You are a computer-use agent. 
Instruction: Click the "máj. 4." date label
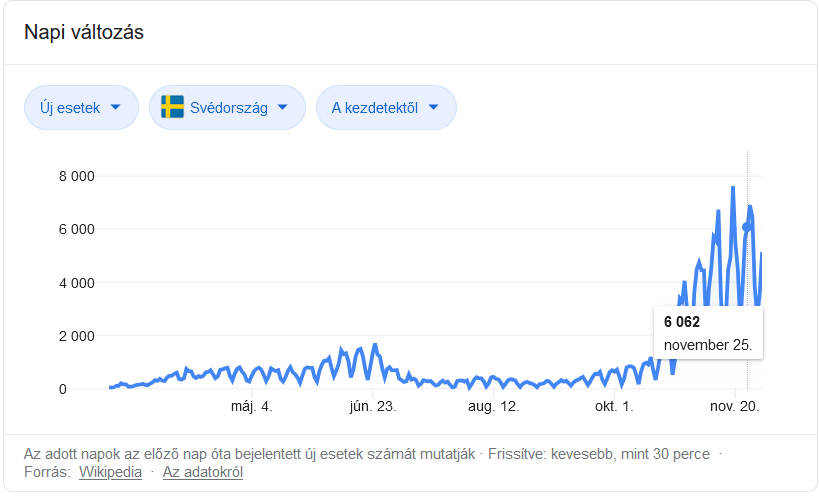pos(251,407)
